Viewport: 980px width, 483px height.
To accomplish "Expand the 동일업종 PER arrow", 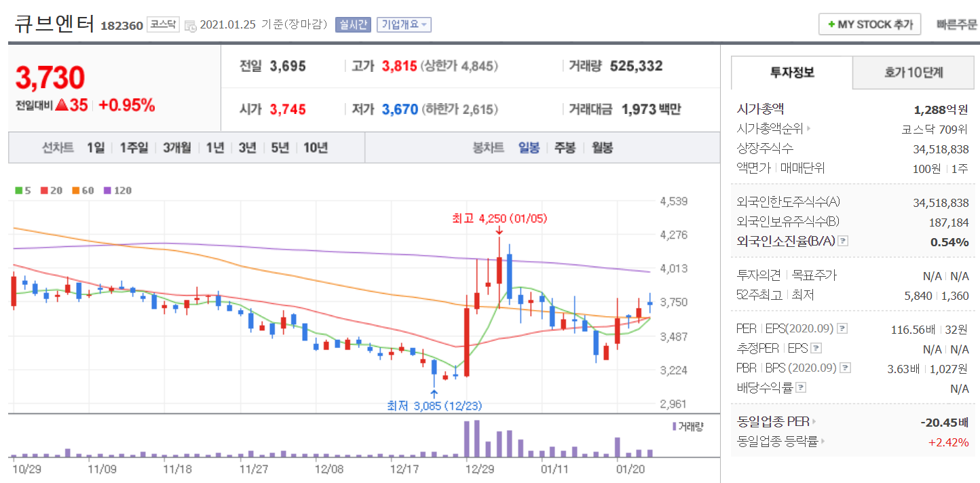I will (814, 422).
